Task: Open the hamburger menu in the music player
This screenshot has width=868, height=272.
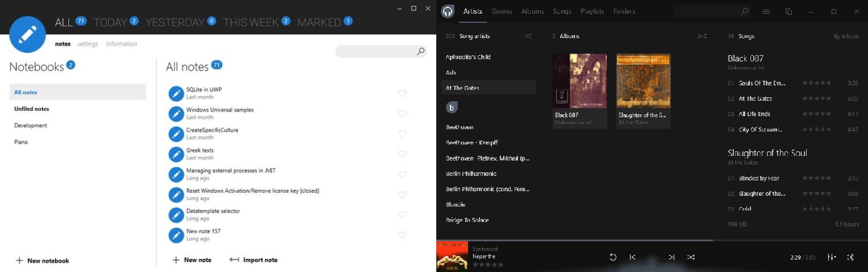Action: click(x=766, y=12)
